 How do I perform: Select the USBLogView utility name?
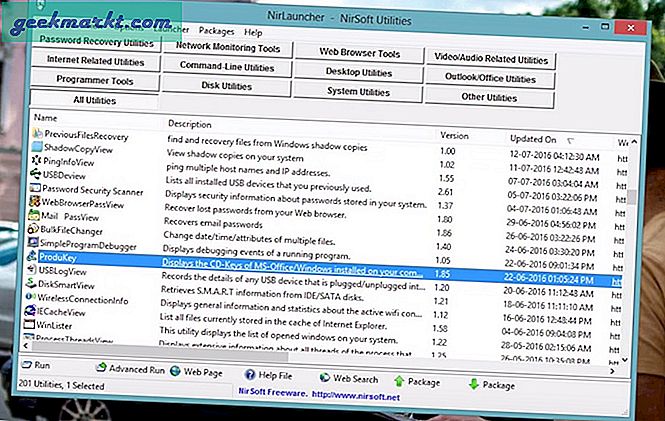[62, 271]
